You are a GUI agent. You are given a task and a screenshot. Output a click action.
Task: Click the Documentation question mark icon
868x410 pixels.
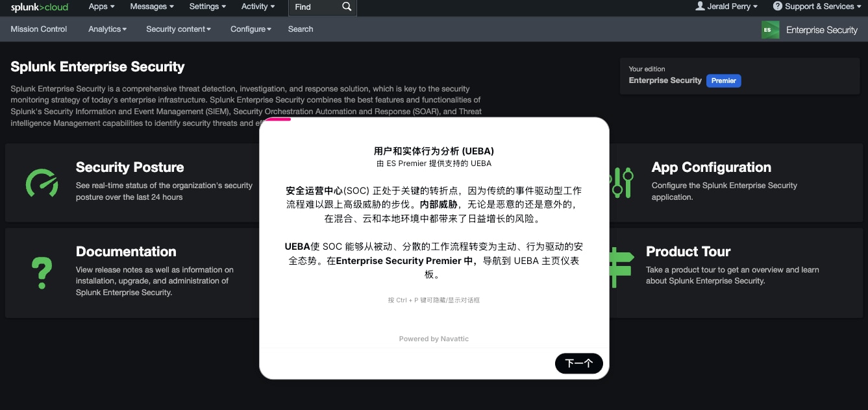pos(42,272)
